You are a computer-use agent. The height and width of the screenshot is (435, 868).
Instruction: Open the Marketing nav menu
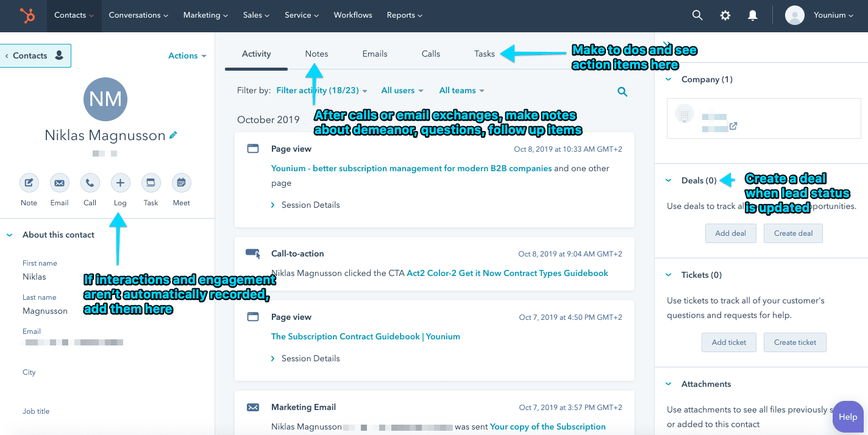point(205,15)
